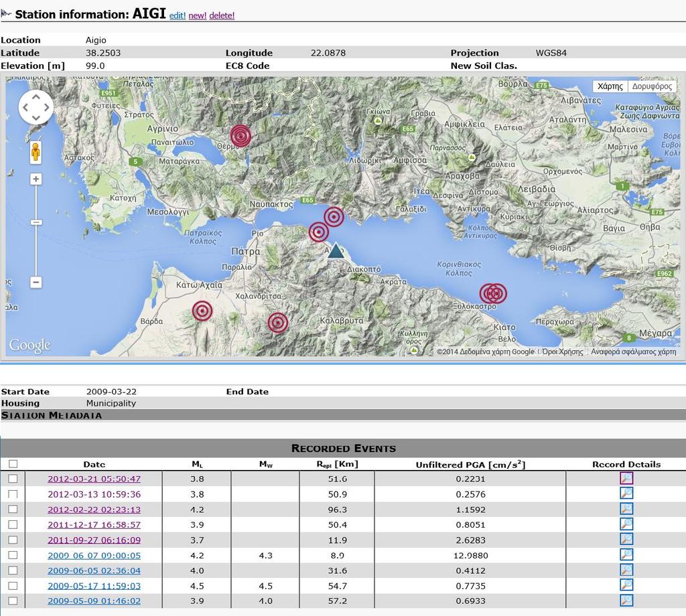Check the box for 2012-02-22 02:23:13 event
The height and width of the screenshot is (616, 686).
pyautogui.click(x=13, y=510)
